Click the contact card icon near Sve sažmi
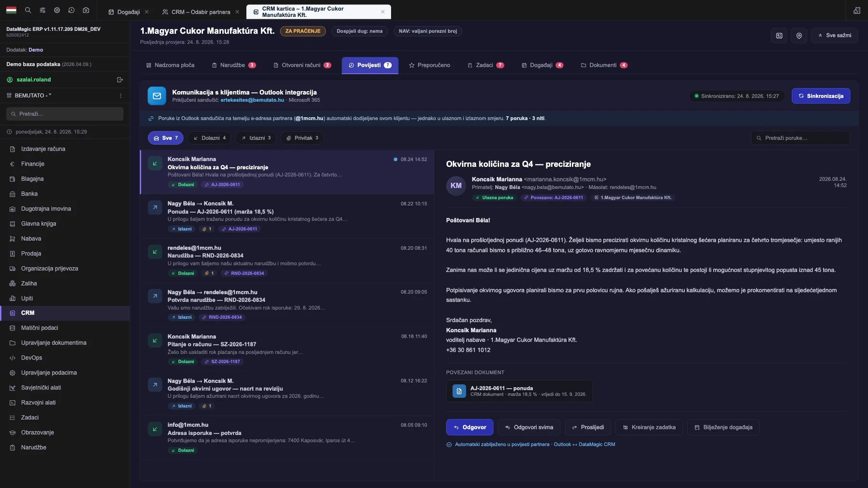Viewport: 868px width, 488px height. [779, 36]
